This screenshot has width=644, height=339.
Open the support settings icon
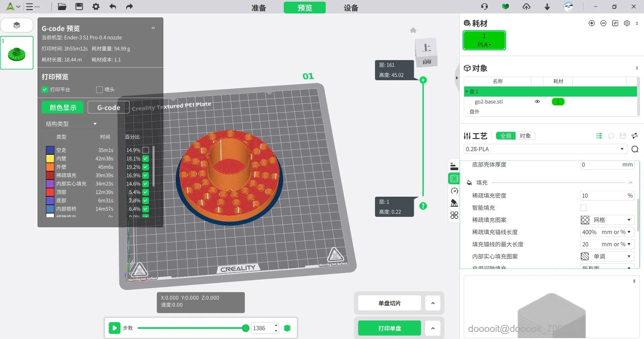coord(454,203)
